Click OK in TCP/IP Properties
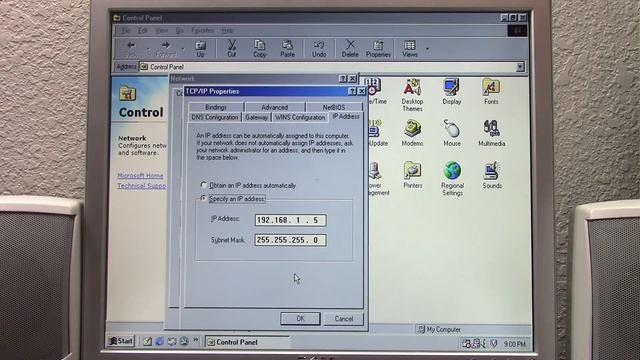 tap(300, 318)
